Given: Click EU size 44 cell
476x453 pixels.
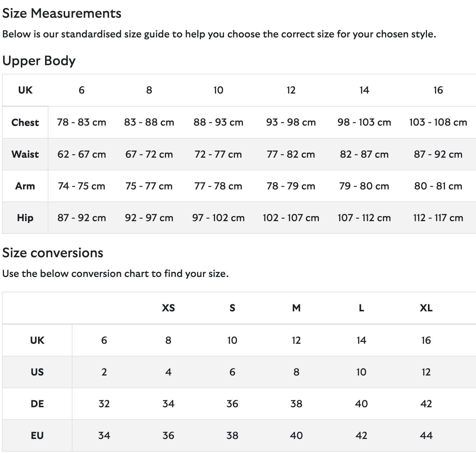Looking at the screenshot, I should [x=426, y=436].
